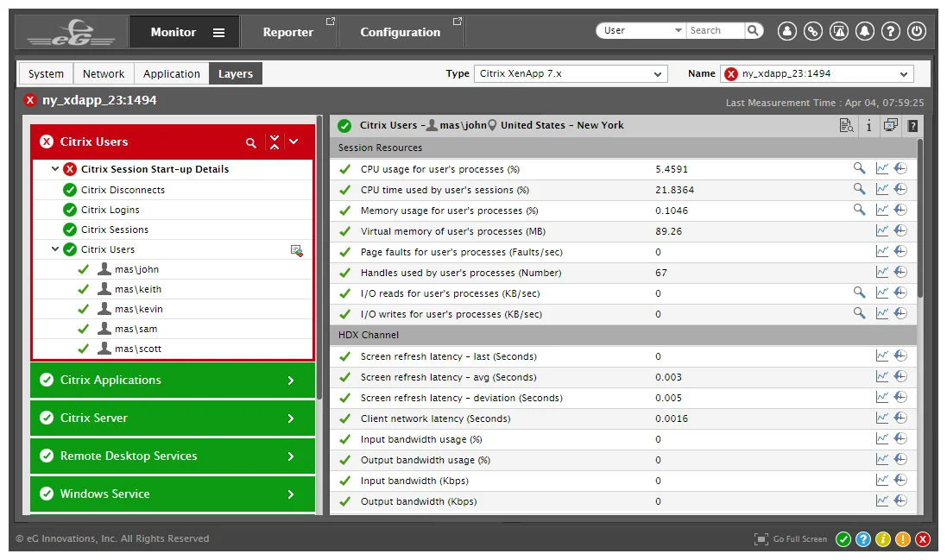Open the Citrix Logins test
The height and width of the screenshot is (560, 947).
(x=110, y=210)
